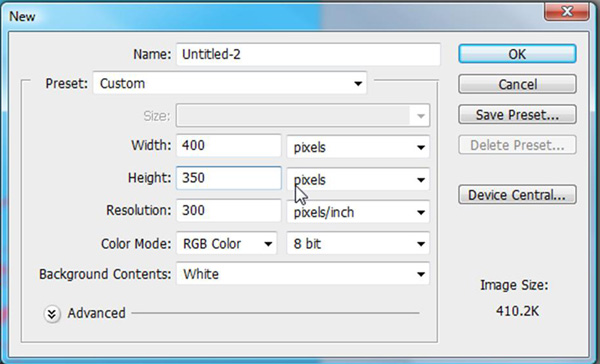Open Device Central

517,195
